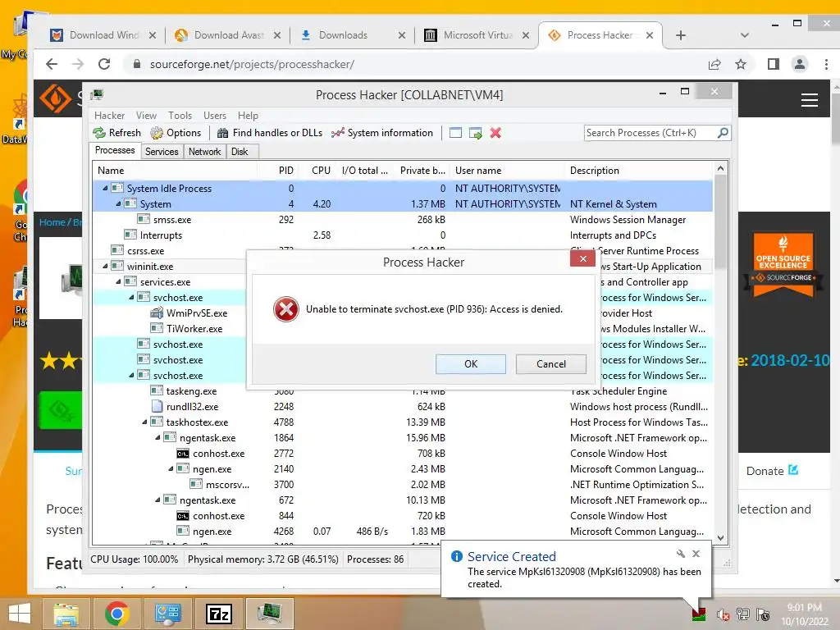Open 7-Zip from the taskbar
Screen dimensions: 840x630
pyautogui.click(x=220, y=614)
